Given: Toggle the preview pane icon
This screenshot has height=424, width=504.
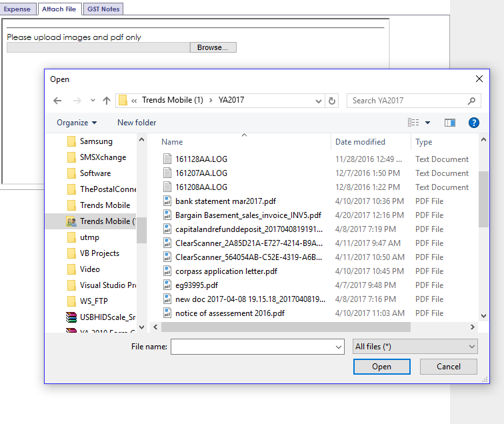Looking at the screenshot, I should [x=450, y=123].
